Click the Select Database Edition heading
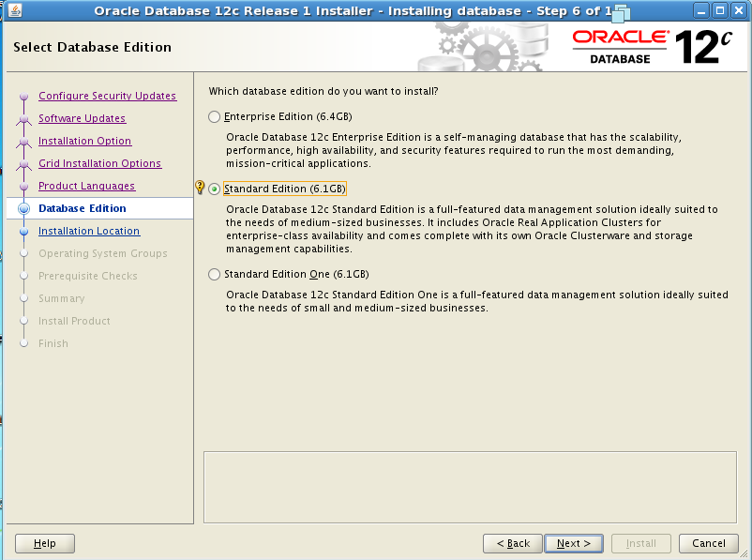This screenshot has height=560, width=752. coord(92,47)
